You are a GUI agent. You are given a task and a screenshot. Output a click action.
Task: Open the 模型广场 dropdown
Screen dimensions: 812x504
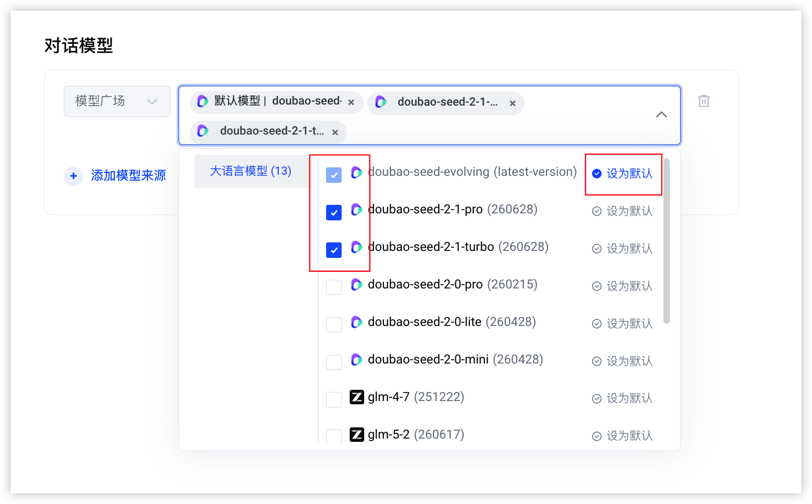pos(117,101)
